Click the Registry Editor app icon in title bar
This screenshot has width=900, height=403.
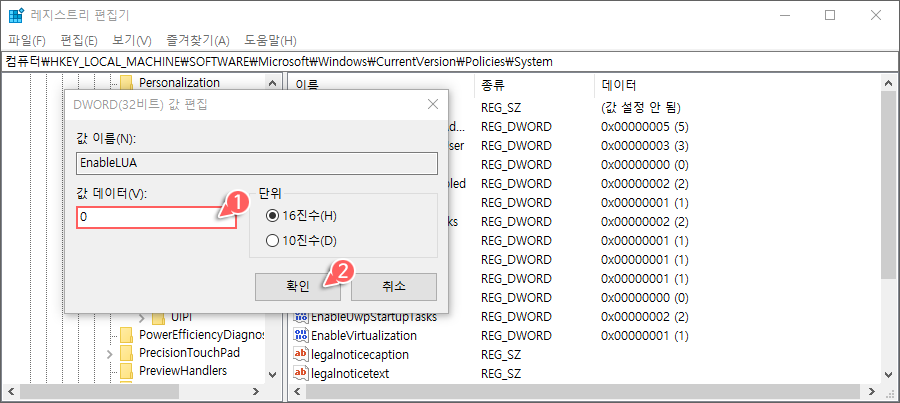[15, 15]
